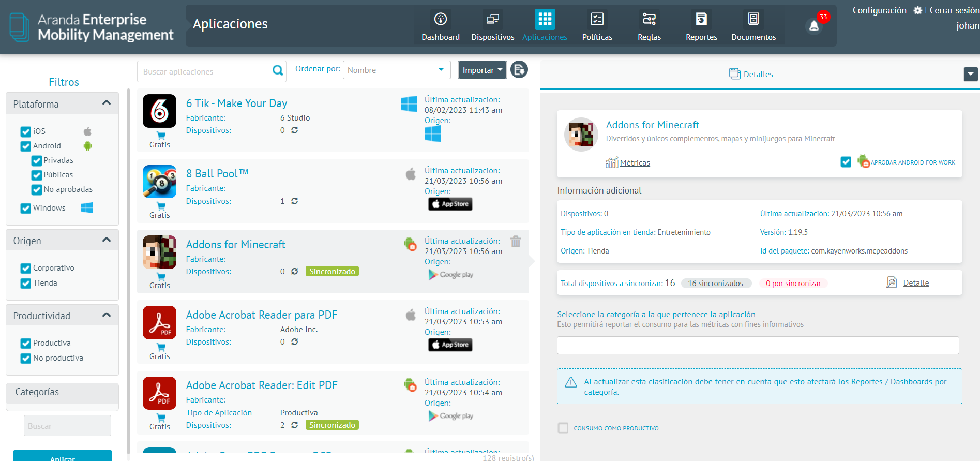Click Adobe Acrobat Reader para PDF icon
Image resolution: width=980 pixels, height=461 pixels.
click(159, 322)
